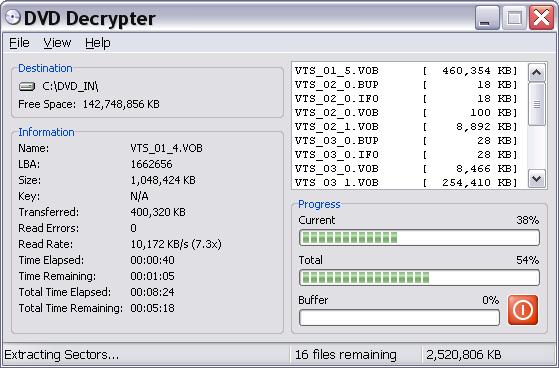Image resolution: width=559 pixels, height=368 pixels.
Task: Click the DVD disc icon in title bar
Action: (12, 17)
